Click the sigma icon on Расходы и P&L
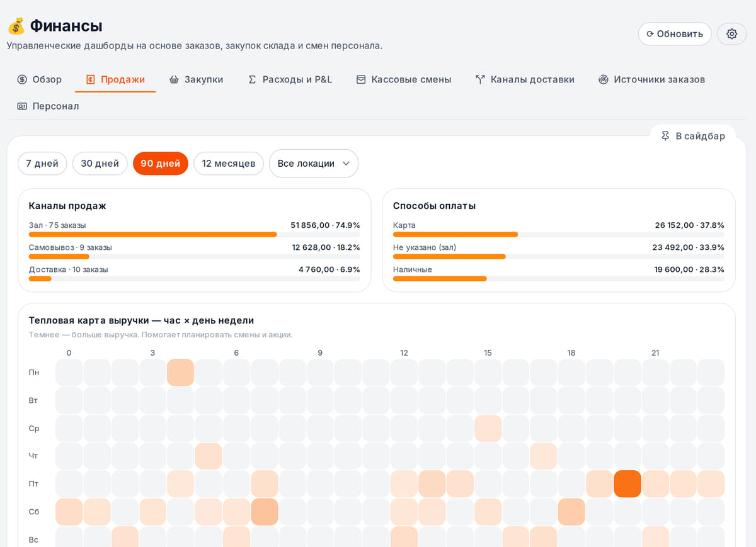Image resolution: width=756 pixels, height=547 pixels. (x=252, y=79)
